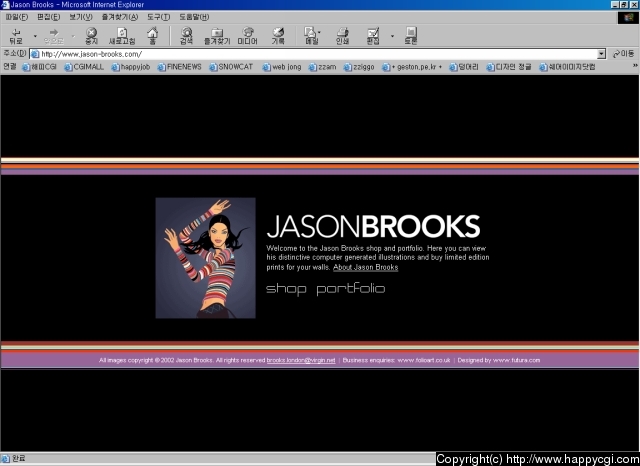Open the zziggo links bar shortcut
640x466 pixels.
(x=359, y=67)
